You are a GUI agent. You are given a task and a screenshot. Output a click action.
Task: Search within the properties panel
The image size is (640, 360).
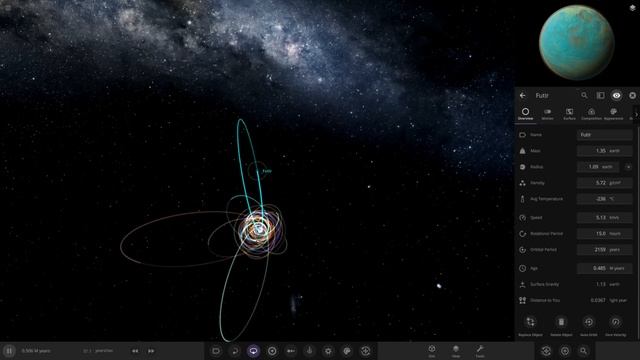click(584, 96)
